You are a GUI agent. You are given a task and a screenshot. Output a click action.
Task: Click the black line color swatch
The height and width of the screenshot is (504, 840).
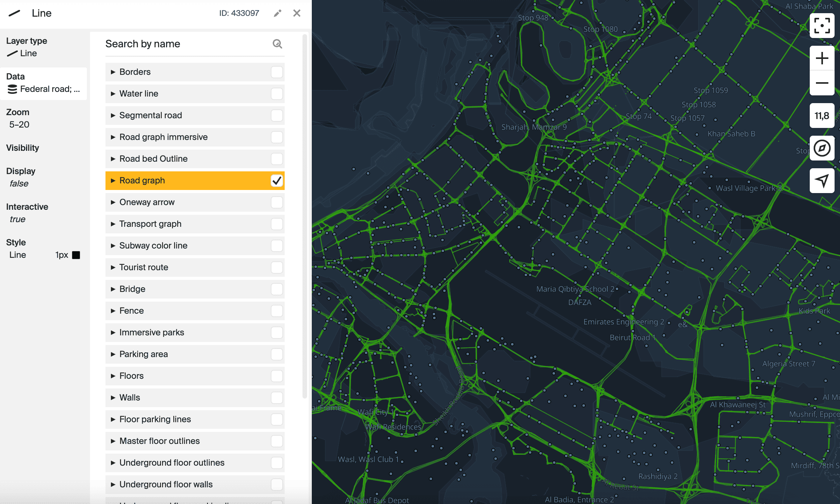[76, 255]
